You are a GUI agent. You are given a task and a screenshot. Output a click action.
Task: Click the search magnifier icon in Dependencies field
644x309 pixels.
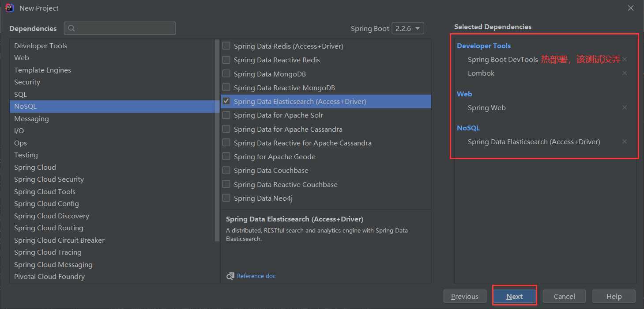point(72,28)
